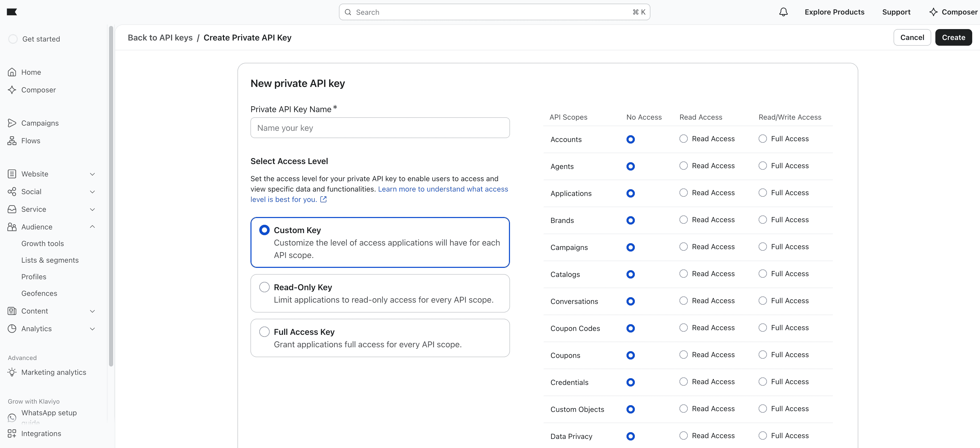Click the Marketing analytics lightbulb icon
Viewport: 980px width, 448px height.
click(12, 372)
